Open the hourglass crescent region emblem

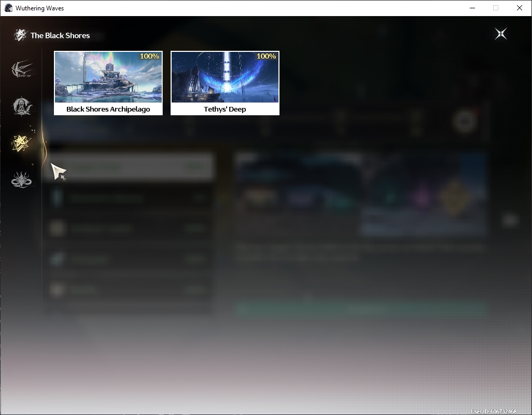22,106
